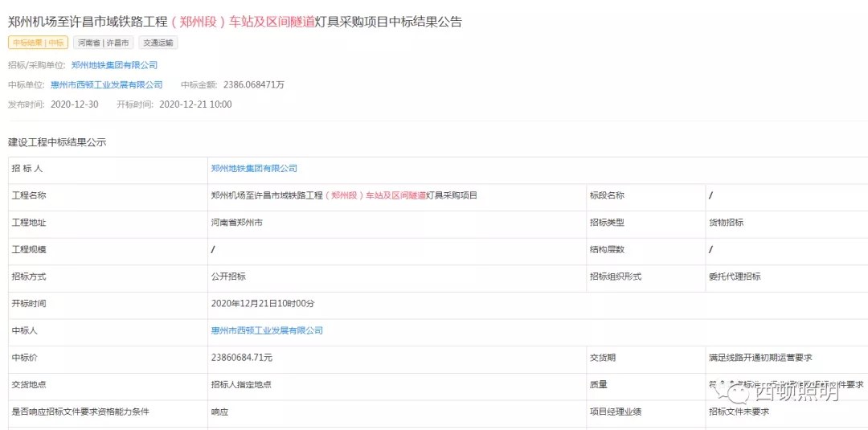Click the project name value in 工程名称 row
This screenshot has width=868, height=430.
click(344, 195)
